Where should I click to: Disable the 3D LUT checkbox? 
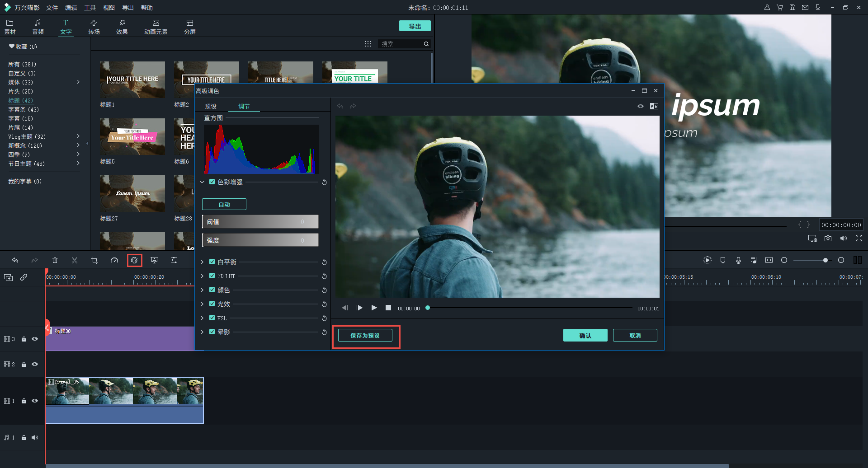point(212,276)
